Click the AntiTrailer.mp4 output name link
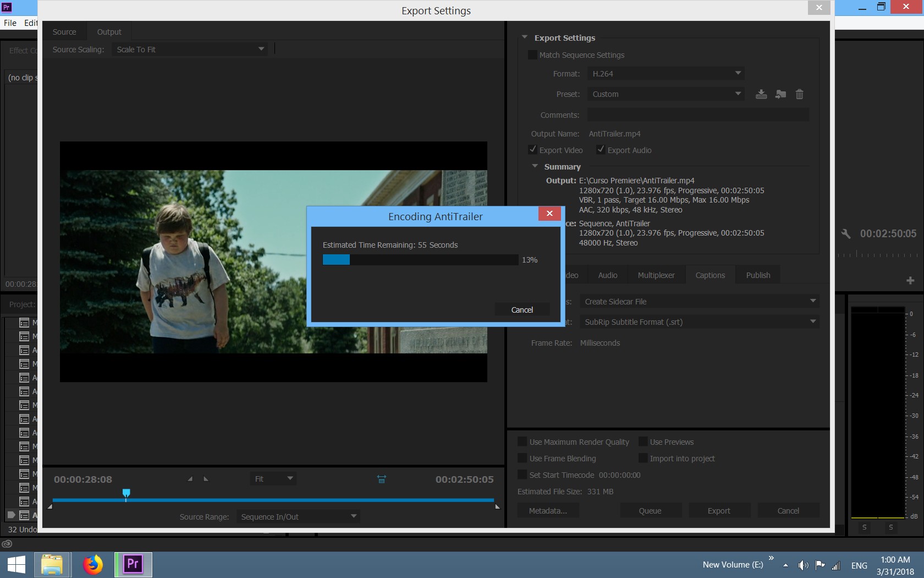 click(614, 134)
